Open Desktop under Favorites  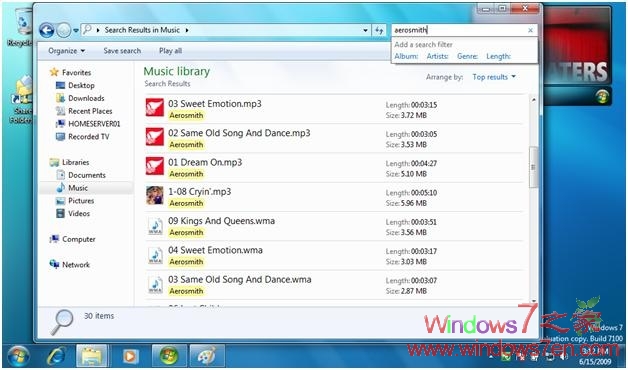coord(75,85)
